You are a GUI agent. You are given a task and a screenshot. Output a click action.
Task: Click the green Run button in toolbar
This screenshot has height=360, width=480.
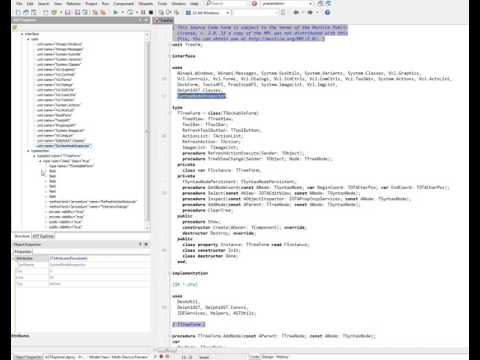coord(115,12)
